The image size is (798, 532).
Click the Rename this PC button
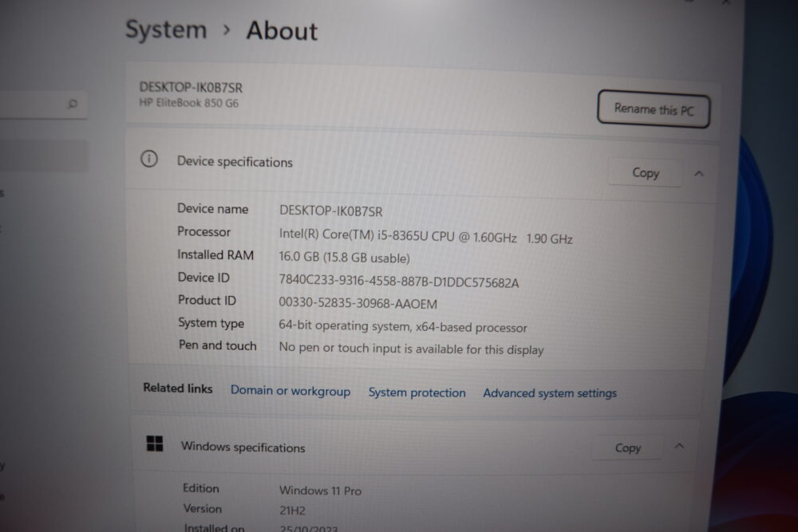coord(654,109)
